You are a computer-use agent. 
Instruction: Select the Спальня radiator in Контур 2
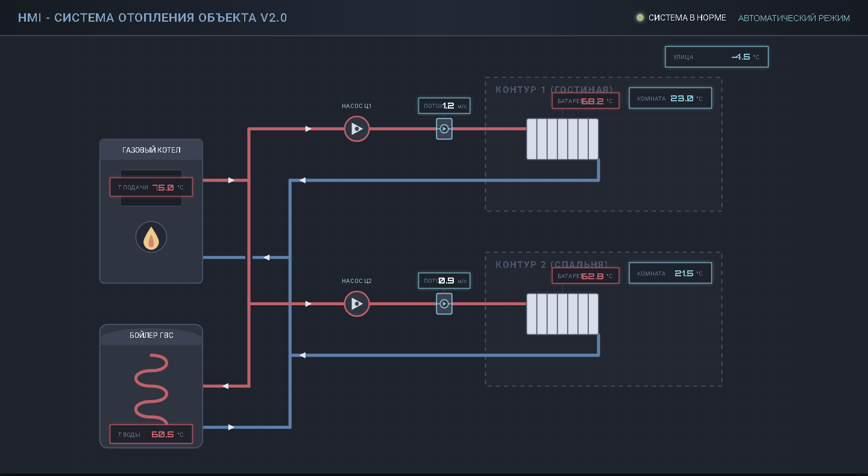[562, 314]
